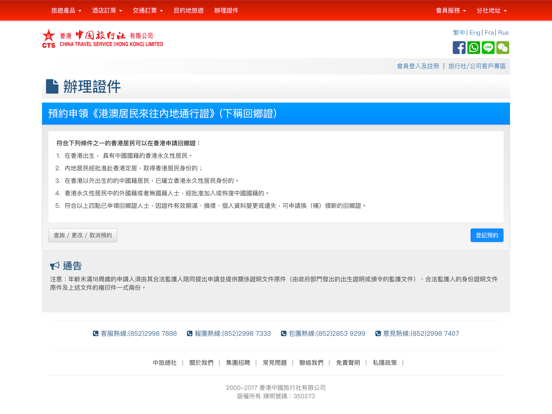Switch language to 繁中
The image size is (552, 414).
click(x=459, y=32)
